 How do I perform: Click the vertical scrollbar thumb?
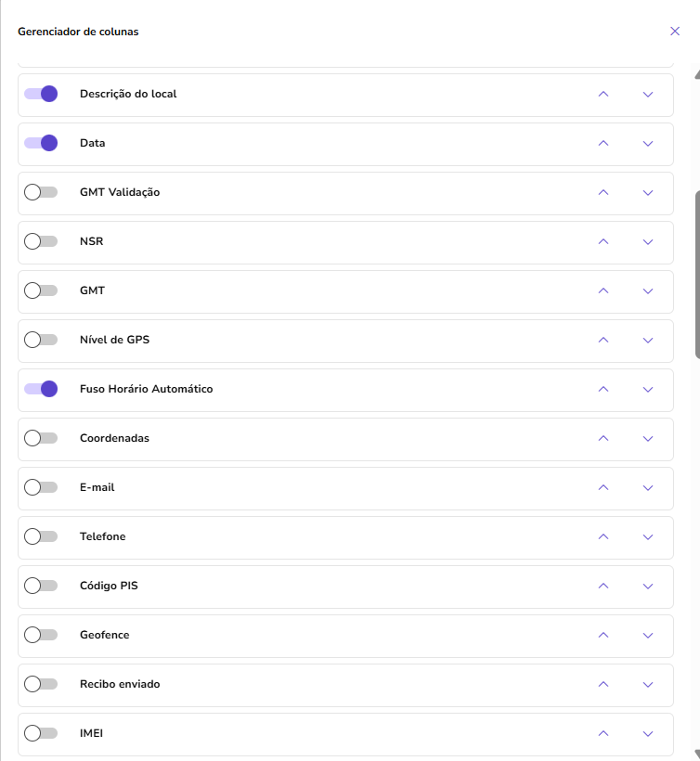click(696, 274)
